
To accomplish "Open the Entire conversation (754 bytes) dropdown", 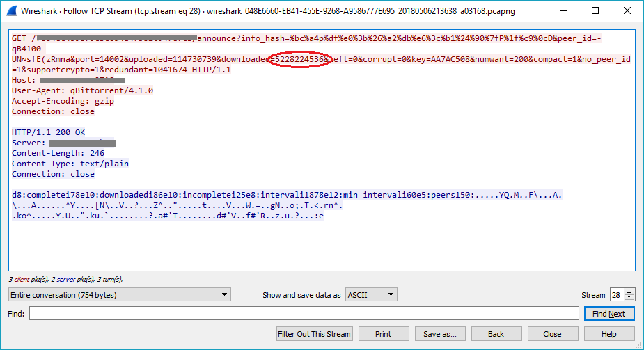I will 120,294.
